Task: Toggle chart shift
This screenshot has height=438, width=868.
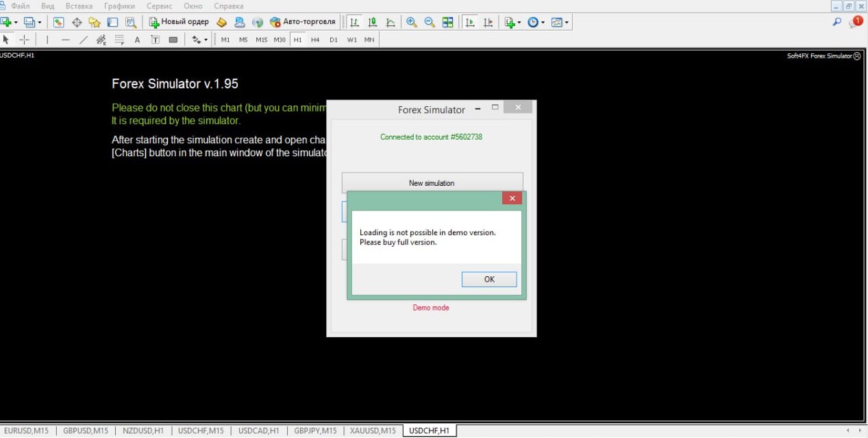Action: pos(488,22)
